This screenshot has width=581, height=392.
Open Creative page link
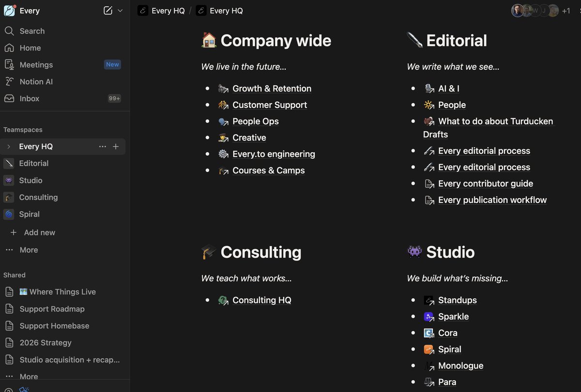249,138
